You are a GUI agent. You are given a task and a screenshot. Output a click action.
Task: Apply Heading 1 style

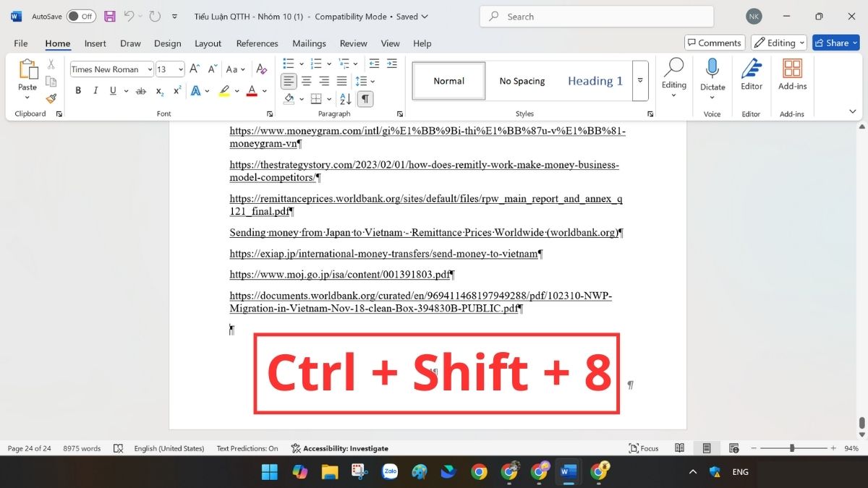tap(595, 81)
